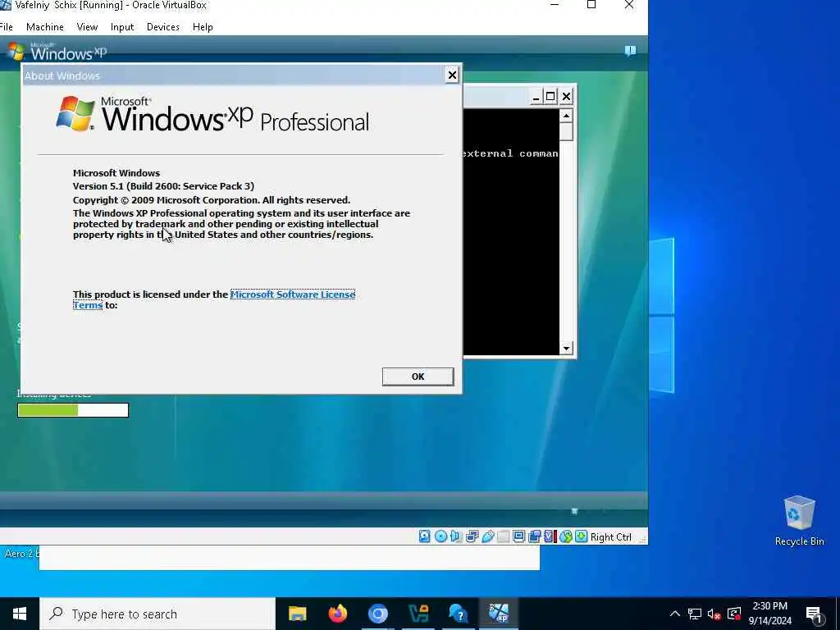The image size is (840, 630).
Task: Close the About Windows dialog
Action: (x=452, y=75)
